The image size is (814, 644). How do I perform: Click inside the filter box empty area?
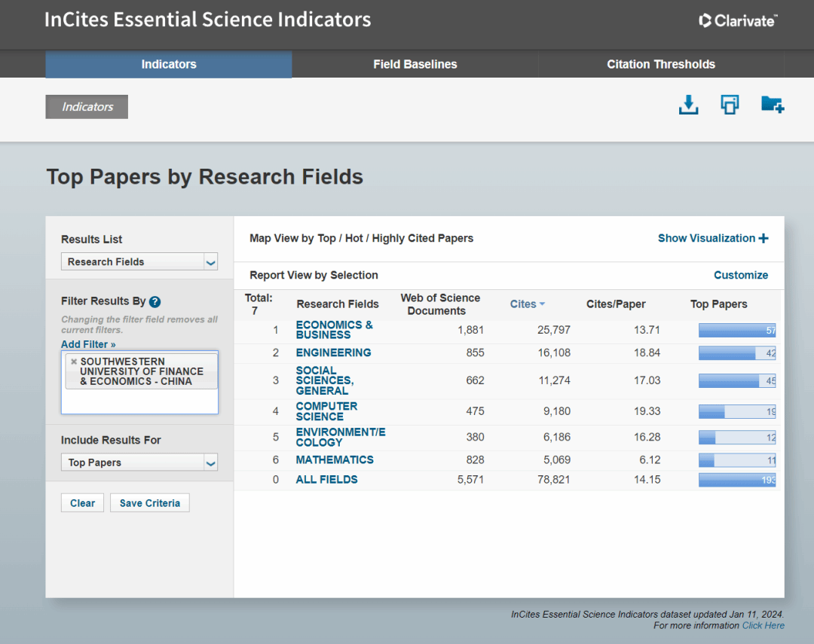[x=139, y=401]
